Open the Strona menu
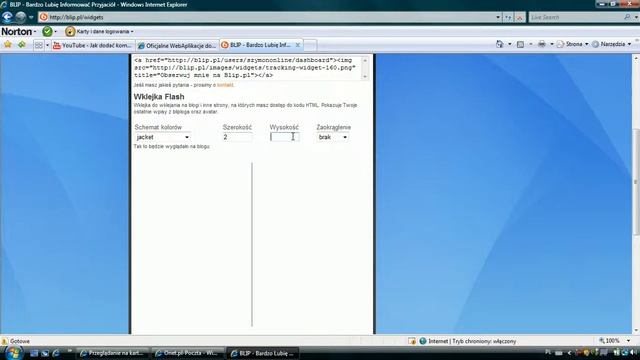Image resolution: width=640 pixels, height=360 pixels. (x=572, y=44)
